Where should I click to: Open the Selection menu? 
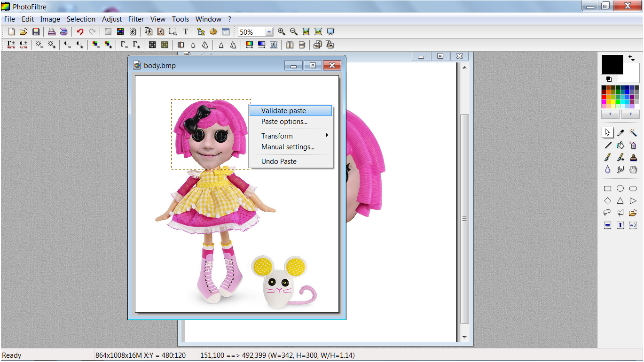point(81,19)
